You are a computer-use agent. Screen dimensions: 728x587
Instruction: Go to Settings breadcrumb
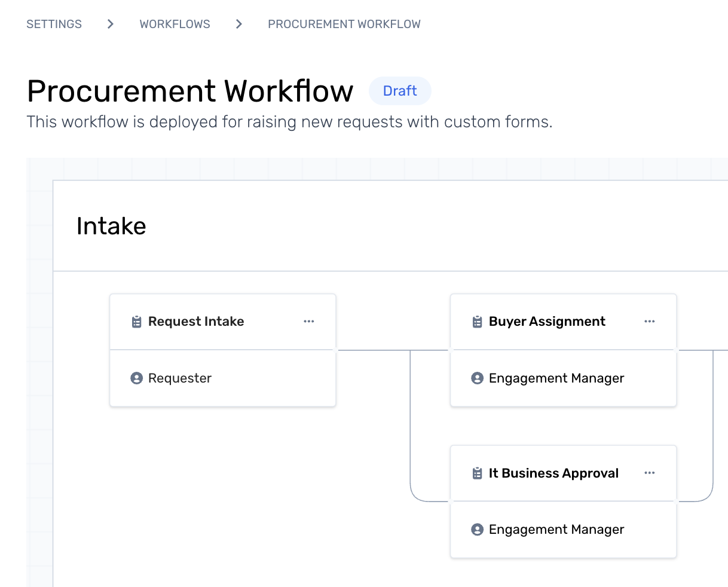[x=54, y=24]
